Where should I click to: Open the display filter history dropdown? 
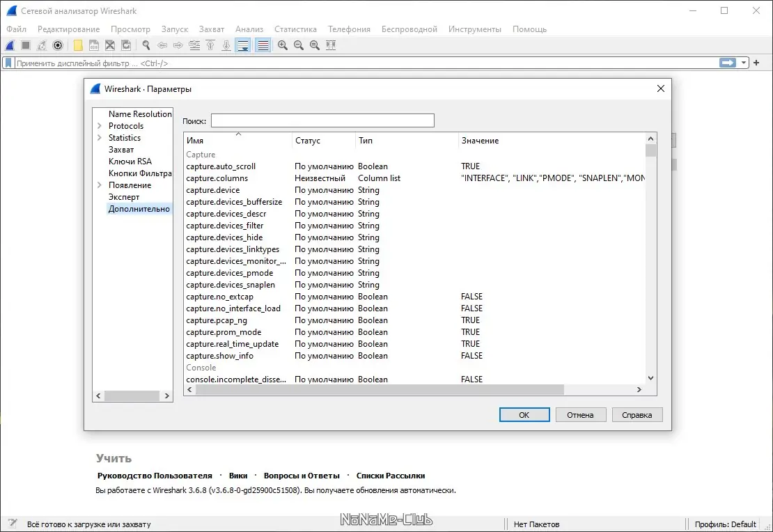[x=744, y=63]
